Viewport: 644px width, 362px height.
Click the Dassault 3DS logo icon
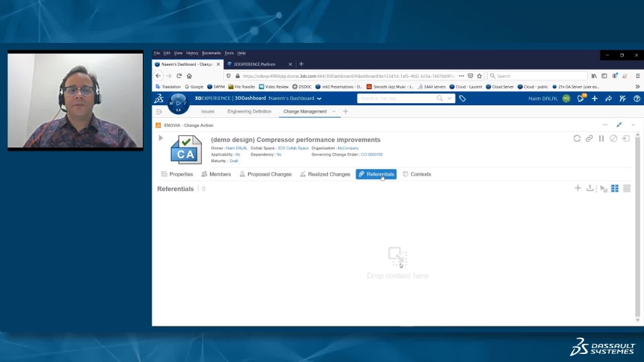point(159,99)
